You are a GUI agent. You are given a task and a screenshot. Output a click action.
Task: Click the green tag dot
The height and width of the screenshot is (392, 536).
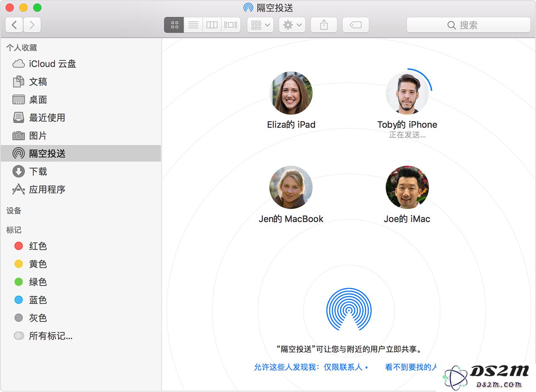coord(18,282)
